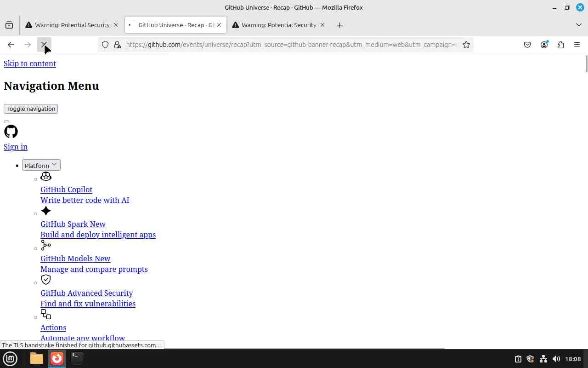Screen dimensions: 588x368
Task: Open Firefox View tab list icon
Action: coord(9,25)
